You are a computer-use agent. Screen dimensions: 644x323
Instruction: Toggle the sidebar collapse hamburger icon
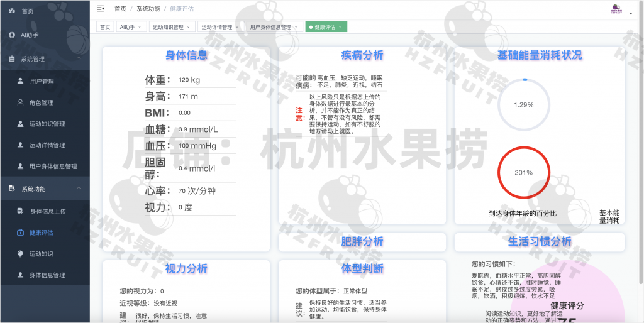point(100,9)
